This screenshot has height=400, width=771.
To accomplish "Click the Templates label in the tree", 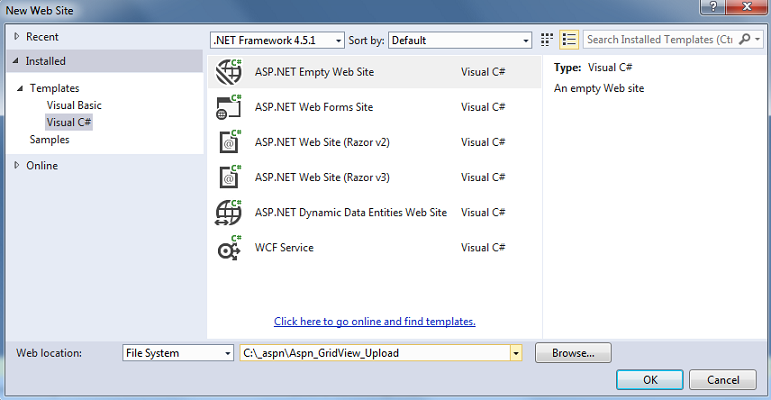I will (54, 89).
